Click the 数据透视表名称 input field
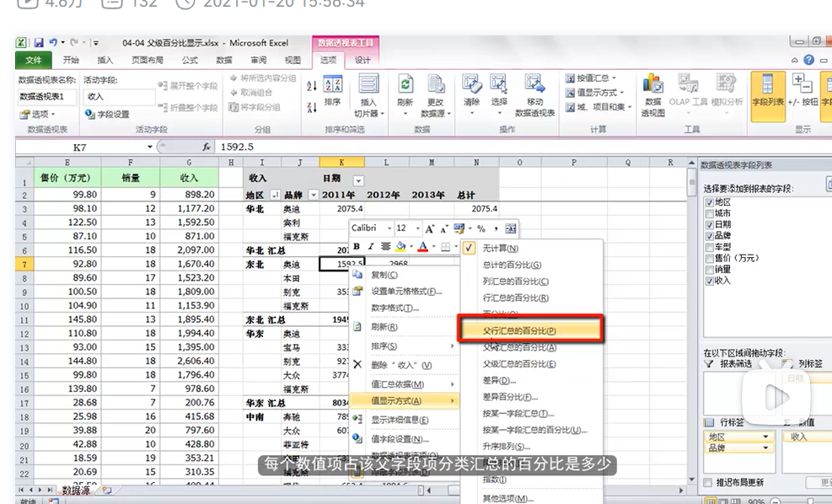The height and width of the screenshot is (504, 832). click(x=47, y=97)
